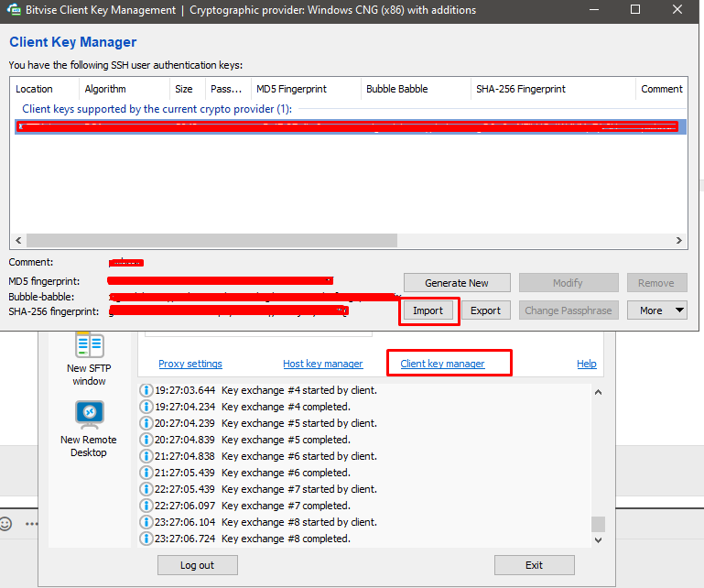Sort by SHA-256 Fingerprint column header

[520, 89]
